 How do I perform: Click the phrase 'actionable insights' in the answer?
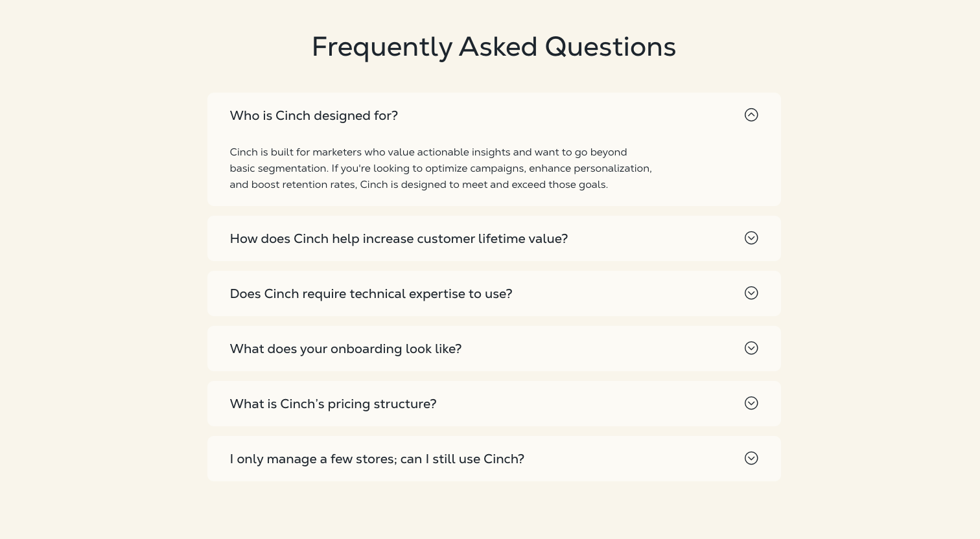[463, 152]
